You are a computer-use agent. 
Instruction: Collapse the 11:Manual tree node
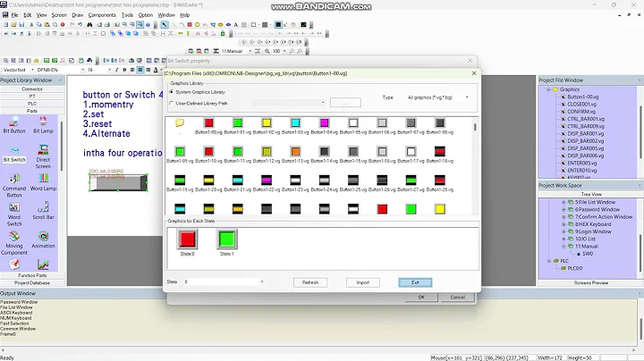pos(563,247)
